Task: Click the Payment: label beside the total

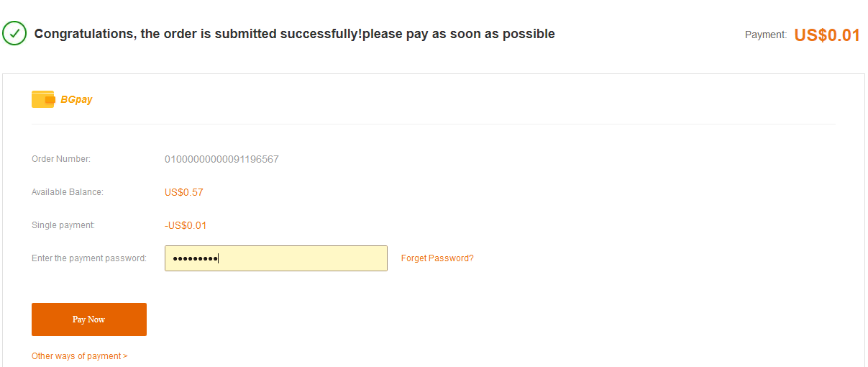Action: tap(766, 35)
